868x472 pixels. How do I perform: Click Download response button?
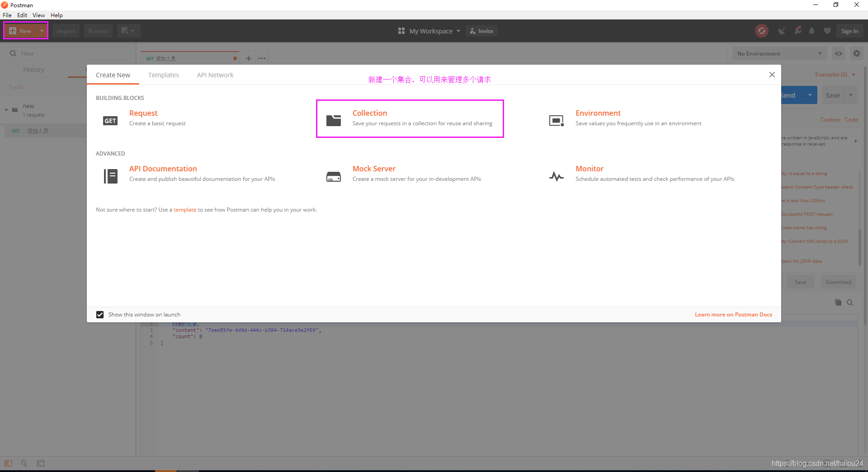[x=838, y=282]
